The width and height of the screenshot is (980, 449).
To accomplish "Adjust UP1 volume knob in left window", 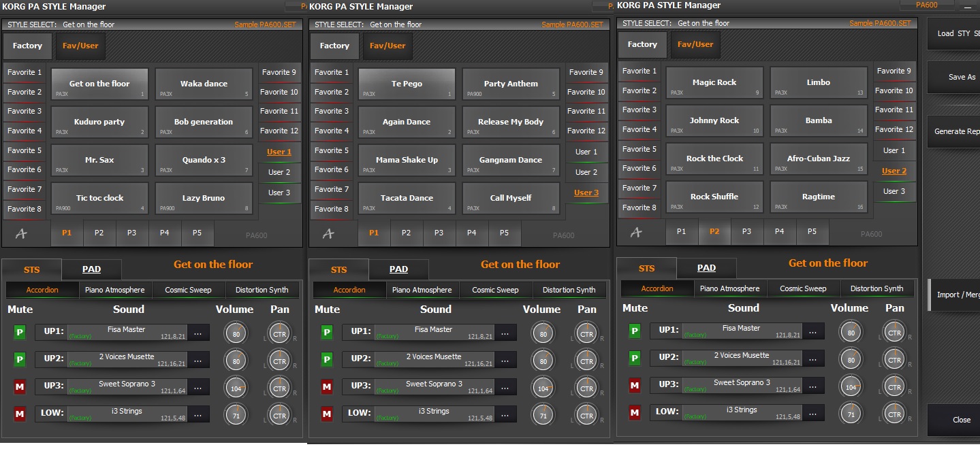I will 236,333.
